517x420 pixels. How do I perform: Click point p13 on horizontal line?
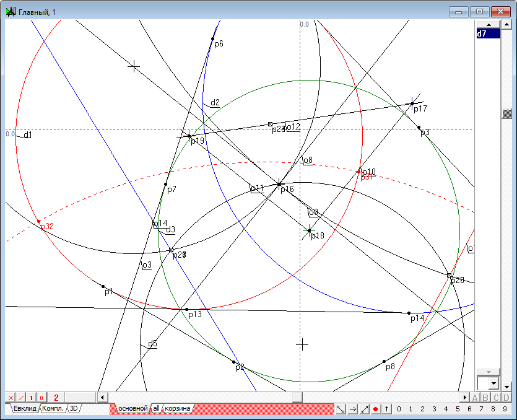[x=186, y=310]
